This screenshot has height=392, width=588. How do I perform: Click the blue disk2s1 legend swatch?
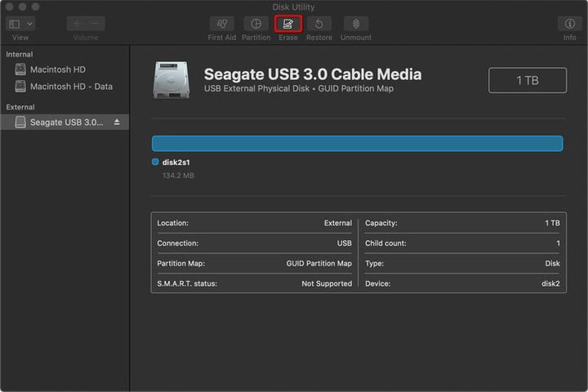tap(155, 162)
